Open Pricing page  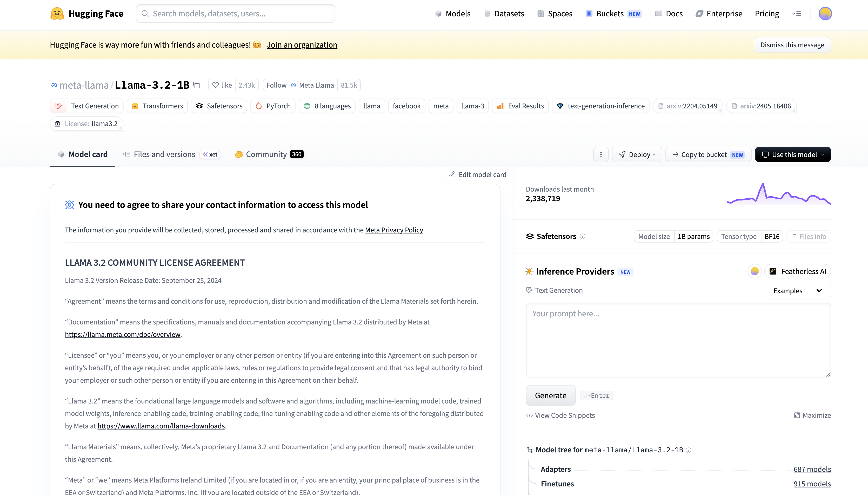pos(767,14)
